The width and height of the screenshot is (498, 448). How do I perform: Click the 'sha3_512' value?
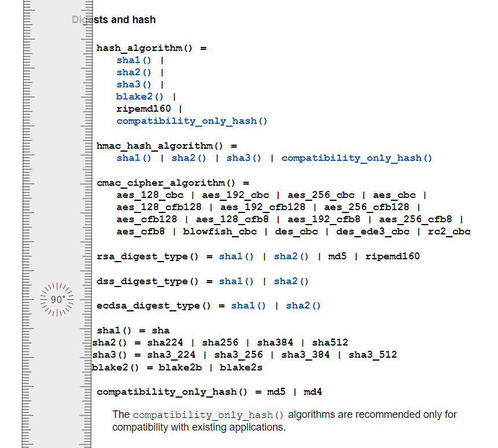click(x=373, y=355)
